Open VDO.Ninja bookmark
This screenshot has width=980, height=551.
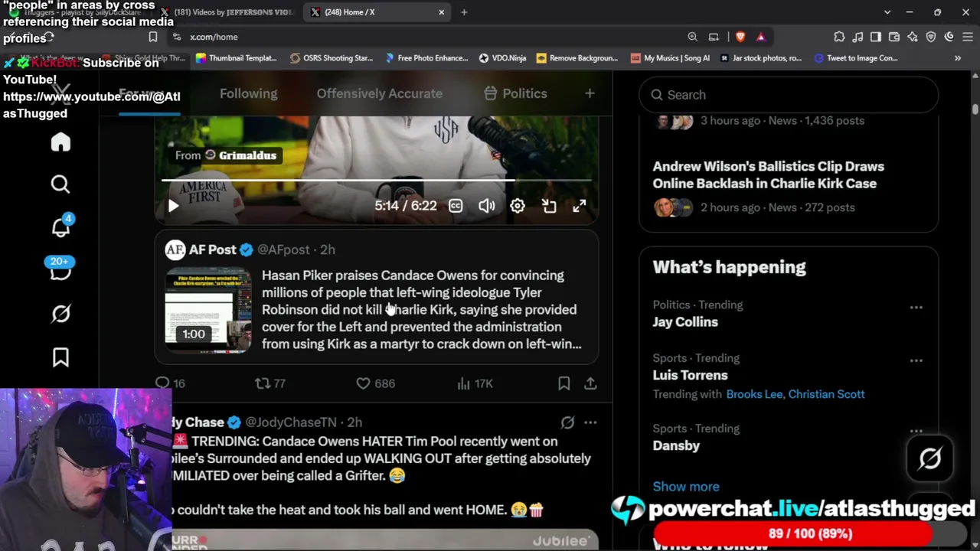[x=502, y=58]
